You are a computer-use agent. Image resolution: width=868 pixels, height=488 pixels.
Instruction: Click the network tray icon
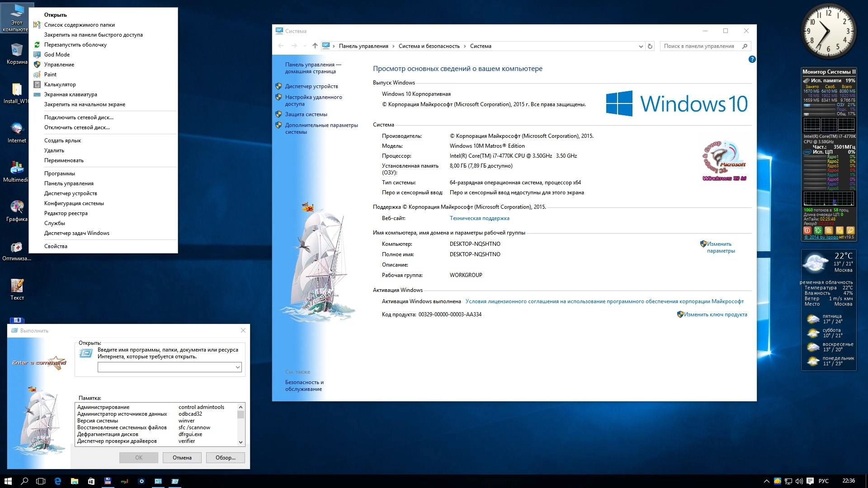788,481
